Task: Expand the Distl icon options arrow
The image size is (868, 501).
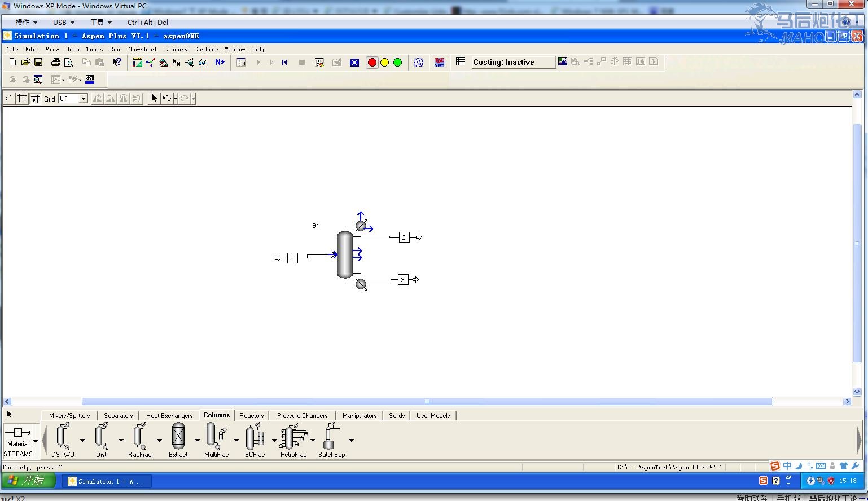Action: tap(121, 440)
